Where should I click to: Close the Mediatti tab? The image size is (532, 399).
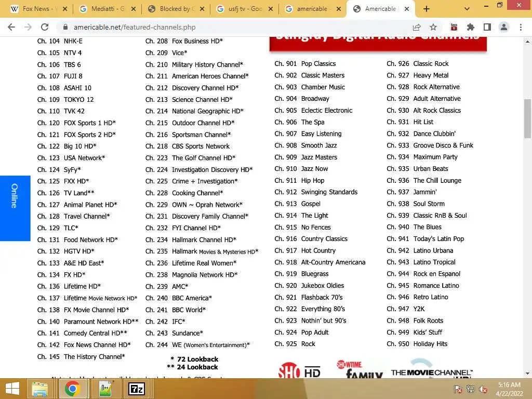click(134, 9)
